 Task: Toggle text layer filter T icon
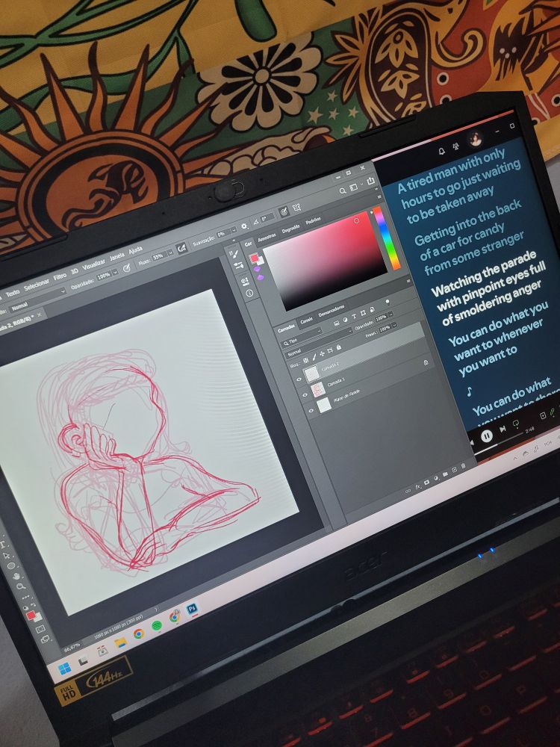point(354,316)
